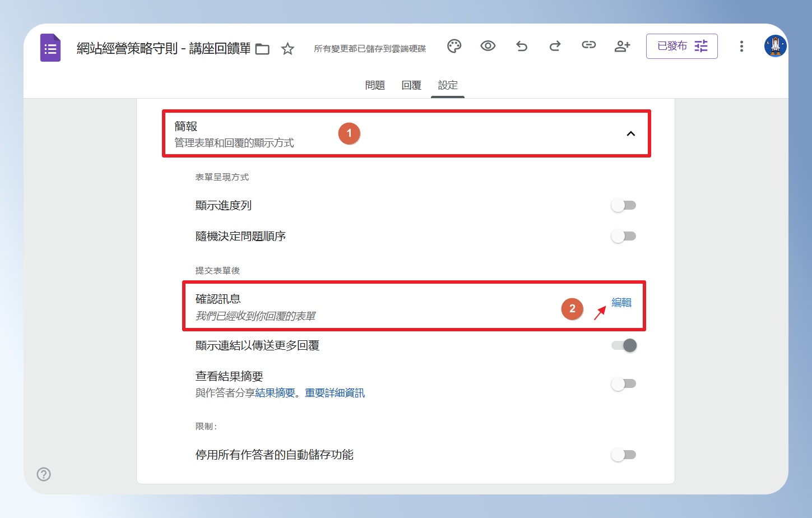Open the theme palette customizer
812x518 pixels.
[x=454, y=46]
